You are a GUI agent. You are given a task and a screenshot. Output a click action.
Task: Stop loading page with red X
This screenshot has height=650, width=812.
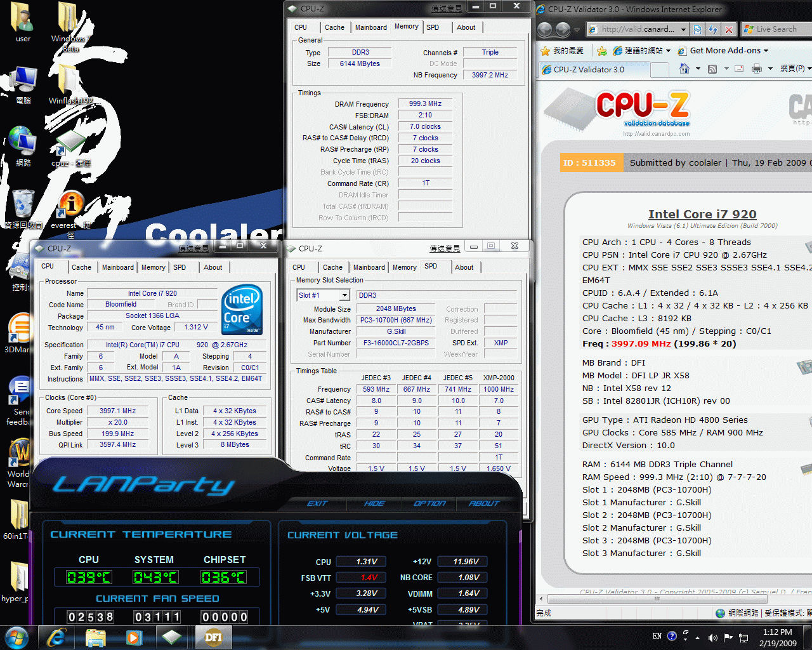coord(729,29)
